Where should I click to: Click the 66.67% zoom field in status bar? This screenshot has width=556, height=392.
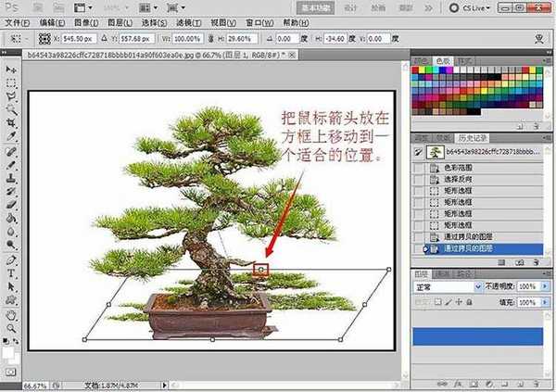pyautogui.click(x=35, y=386)
